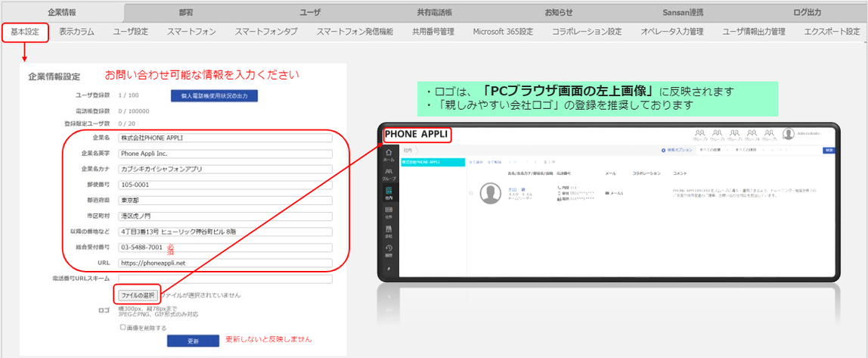Image resolution: width=868 pixels, height=358 pixels.
Task: Click the 電話番号URLスキーム input field
Action: click(225, 279)
